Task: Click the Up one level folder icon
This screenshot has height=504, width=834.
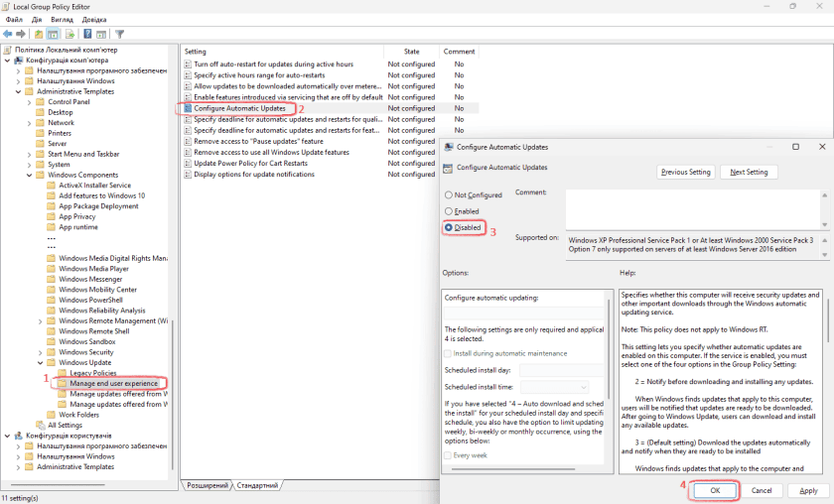Action: coord(41,34)
